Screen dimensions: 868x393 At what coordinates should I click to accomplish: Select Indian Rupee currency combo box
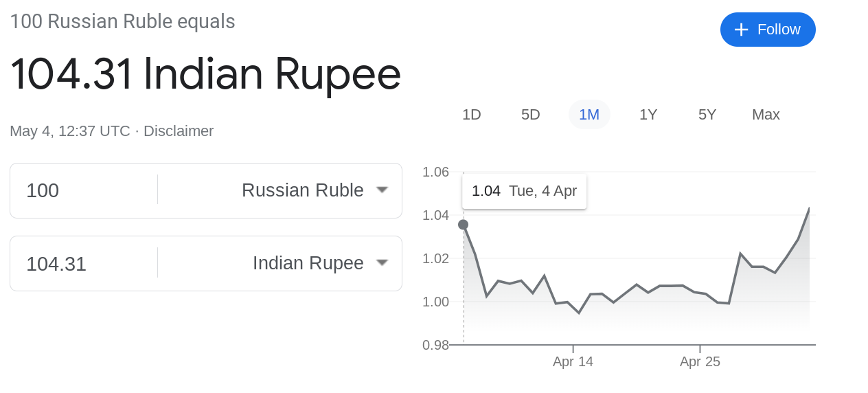click(x=280, y=263)
